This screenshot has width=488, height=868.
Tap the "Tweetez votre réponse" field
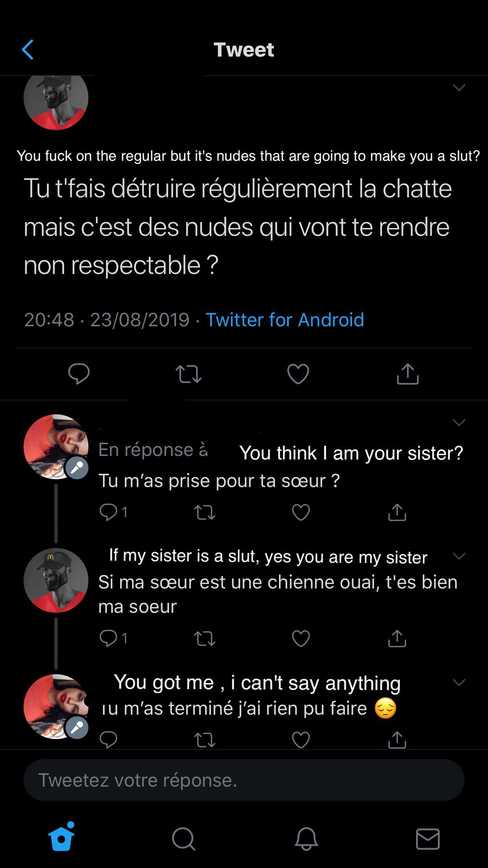[x=244, y=780]
